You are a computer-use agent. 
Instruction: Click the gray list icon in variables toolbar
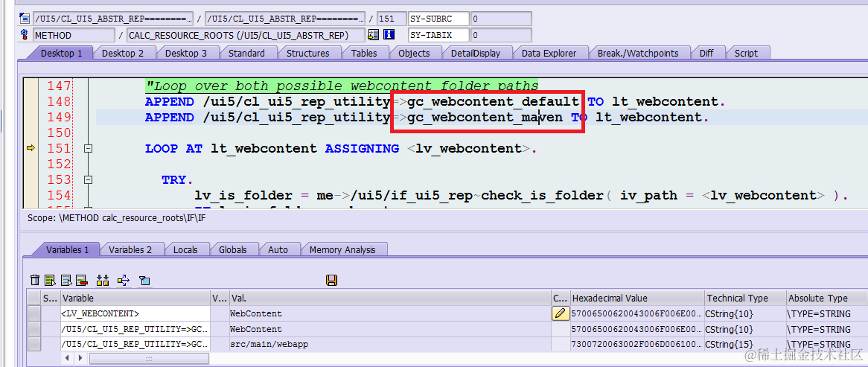(x=66, y=280)
